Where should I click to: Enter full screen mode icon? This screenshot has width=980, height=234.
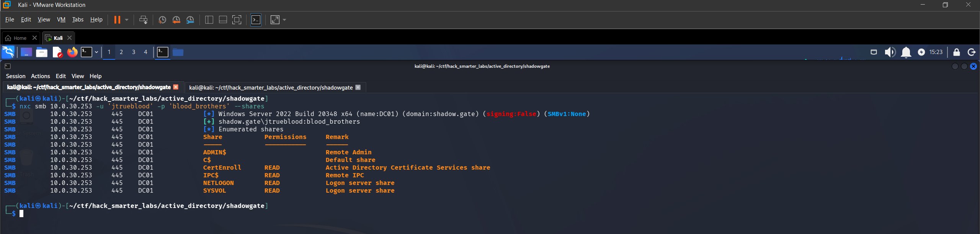[237, 20]
